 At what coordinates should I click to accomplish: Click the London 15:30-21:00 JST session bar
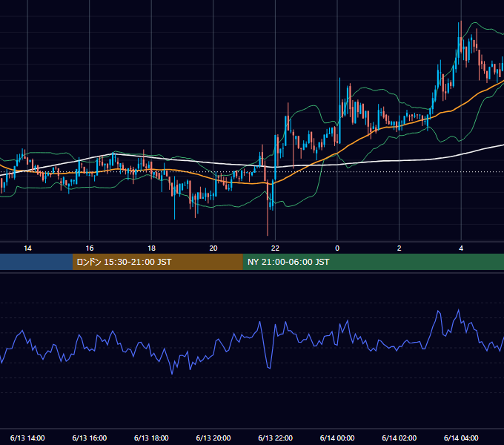click(157, 262)
